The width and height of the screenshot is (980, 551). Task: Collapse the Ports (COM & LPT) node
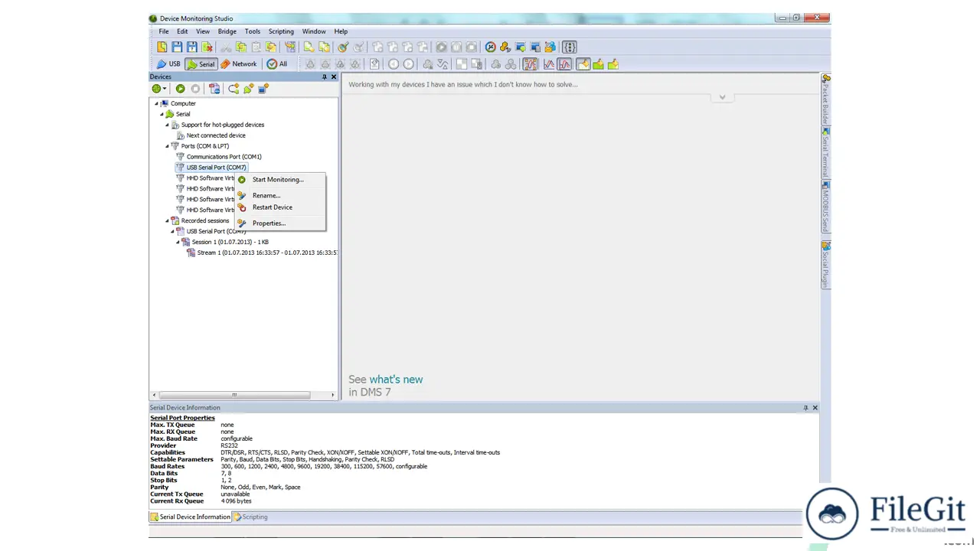[x=167, y=146]
